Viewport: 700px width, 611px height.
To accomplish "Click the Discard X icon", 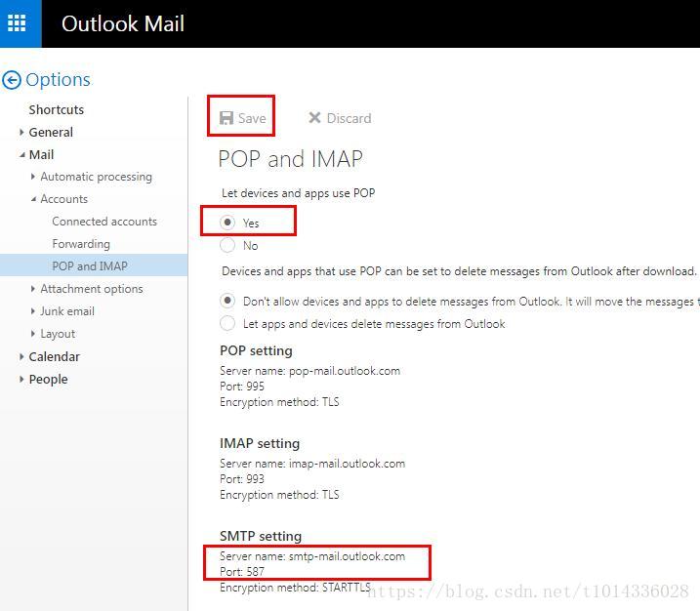I will point(314,118).
